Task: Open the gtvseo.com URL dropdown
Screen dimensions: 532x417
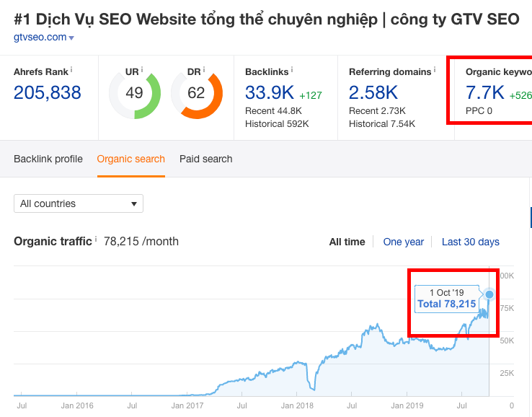Action: 71,38
